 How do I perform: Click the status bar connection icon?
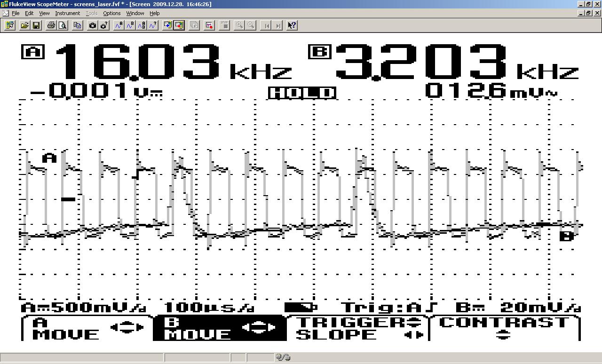pos(283,358)
